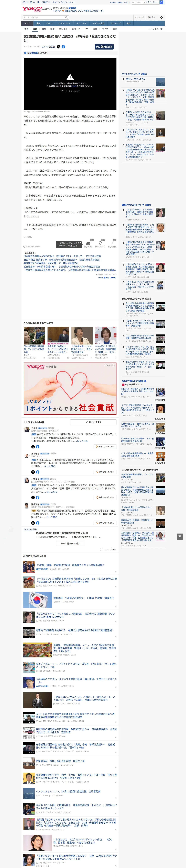This screenshot has height=868, width=186.
Task: Click the ウェブ検索 field in the top bar
Action: pyautogui.click(x=137, y=2)
